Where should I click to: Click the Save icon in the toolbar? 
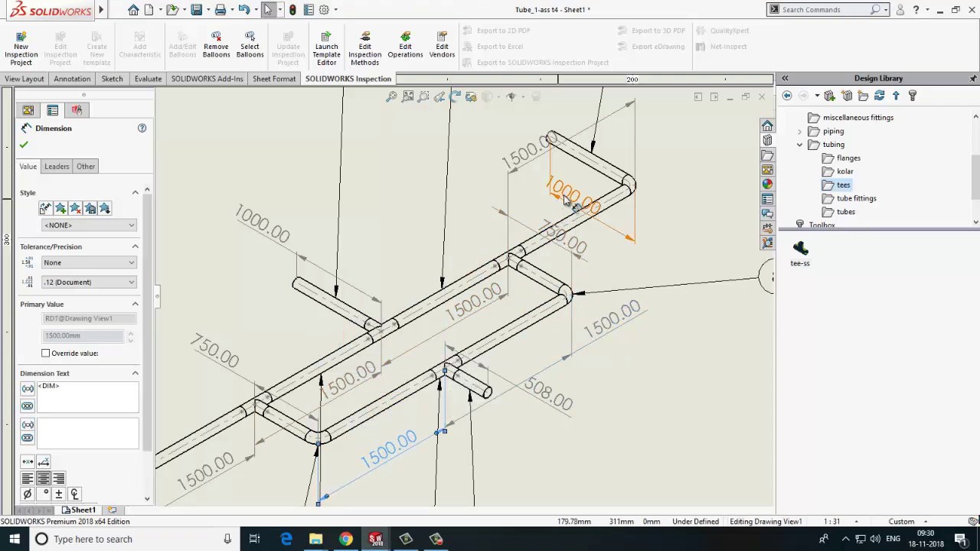click(x=197, y=10)
